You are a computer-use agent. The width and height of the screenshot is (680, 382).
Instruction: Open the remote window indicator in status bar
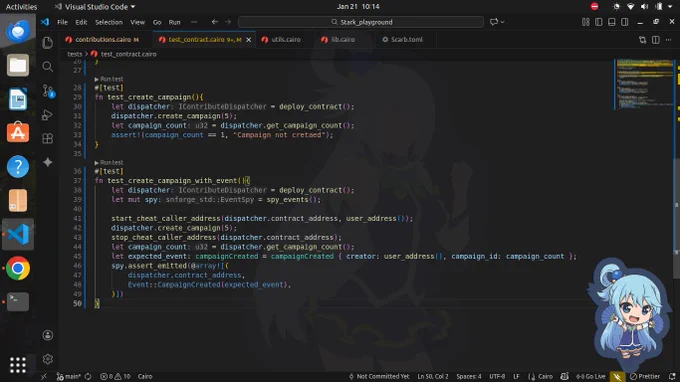click(44, 376)
